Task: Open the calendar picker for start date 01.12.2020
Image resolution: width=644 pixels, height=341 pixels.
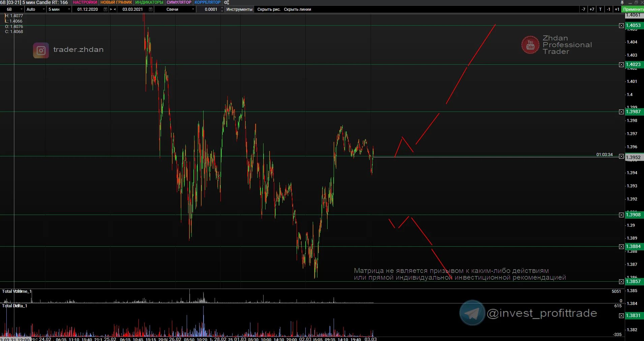Action: 105,9
